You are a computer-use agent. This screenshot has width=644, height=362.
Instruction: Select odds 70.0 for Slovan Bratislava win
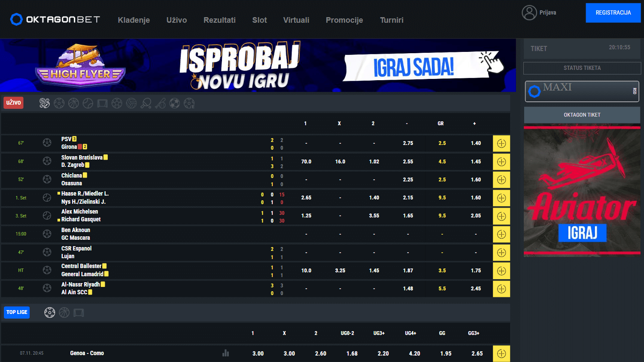point(306,162)
